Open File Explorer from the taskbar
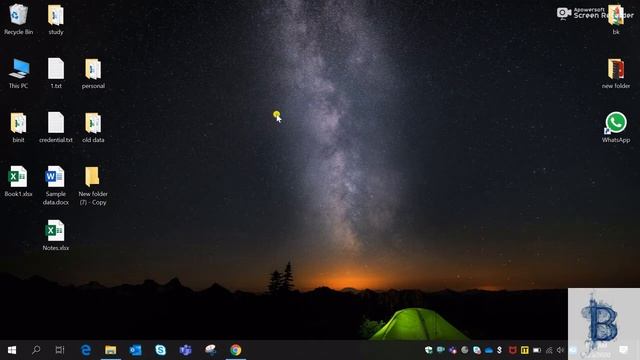640x360 pixels. coord(111,350)
